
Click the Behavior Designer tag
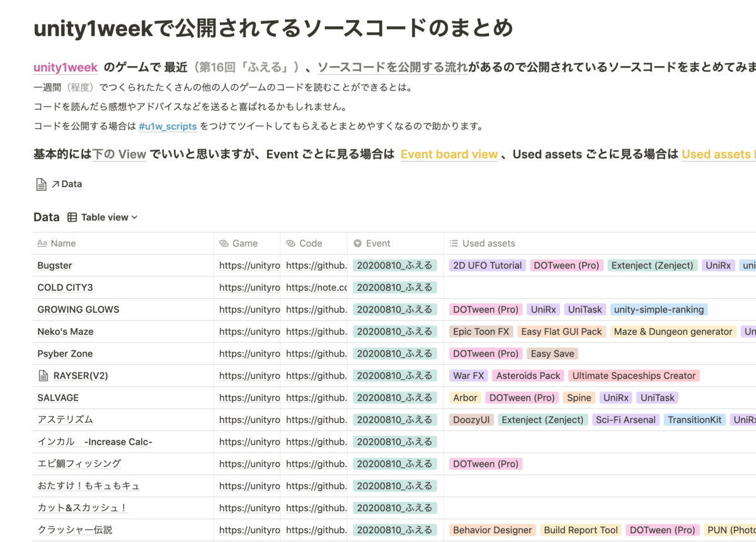[x=492, y=530]
